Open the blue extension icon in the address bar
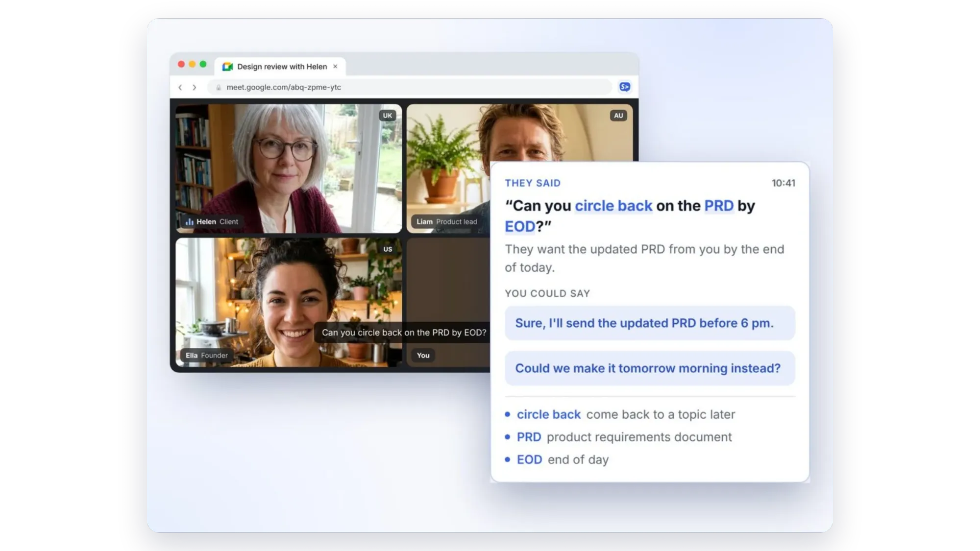 coord(625,87)
